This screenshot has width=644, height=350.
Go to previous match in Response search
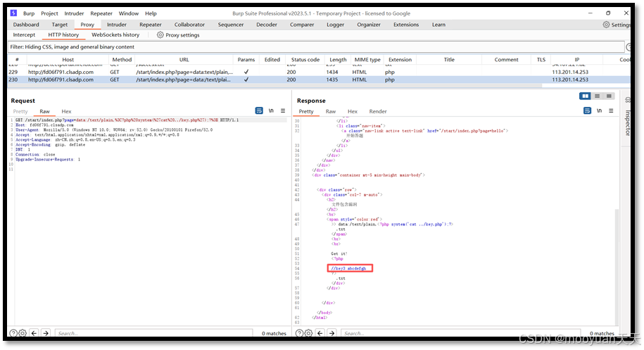point(320,333)
